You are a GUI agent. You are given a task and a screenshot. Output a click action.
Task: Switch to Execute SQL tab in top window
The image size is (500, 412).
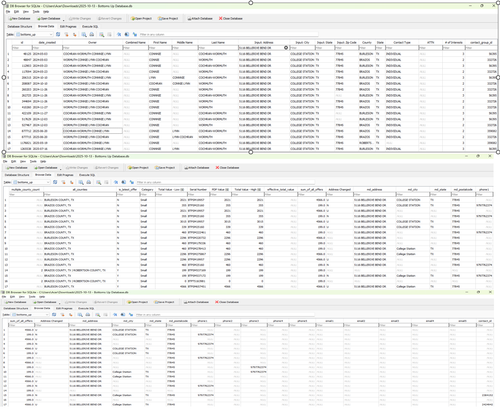[90, 27]
